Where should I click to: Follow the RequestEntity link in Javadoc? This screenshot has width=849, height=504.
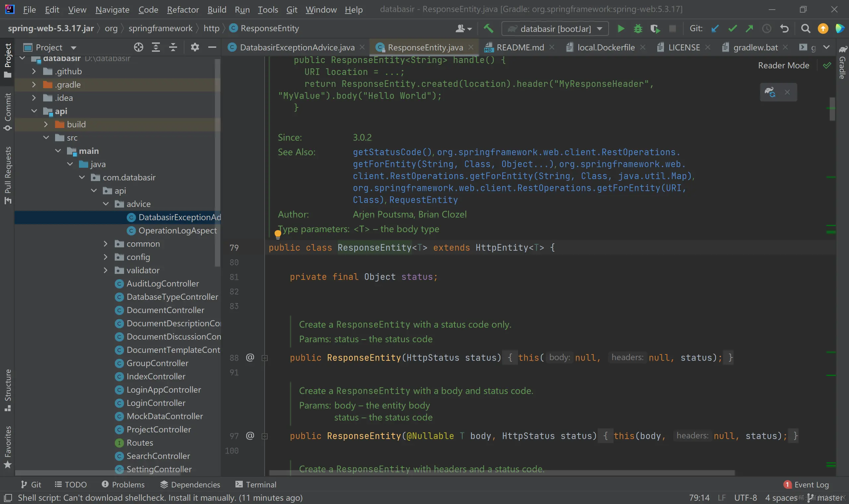(423, 200)
